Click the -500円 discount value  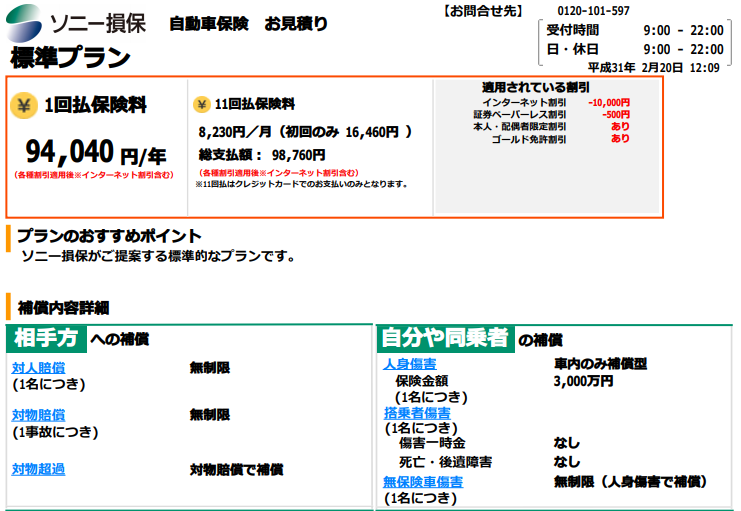pyautogui.click(x=616, y=114)
